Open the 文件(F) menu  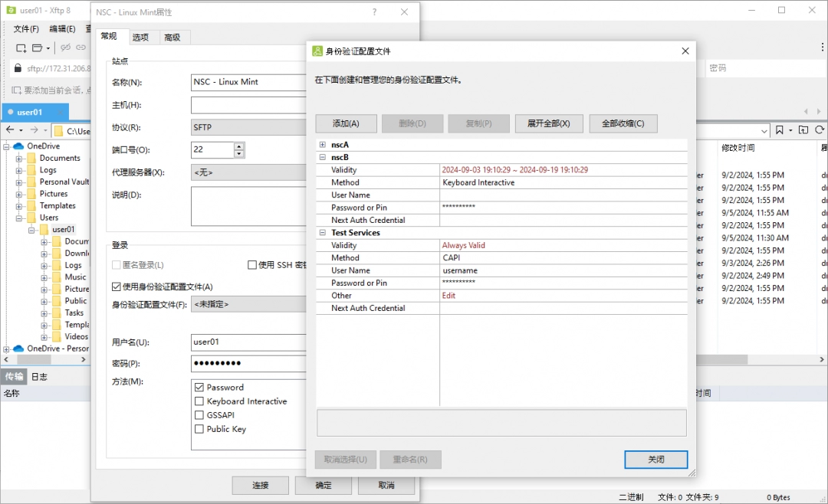click(26, 29)
